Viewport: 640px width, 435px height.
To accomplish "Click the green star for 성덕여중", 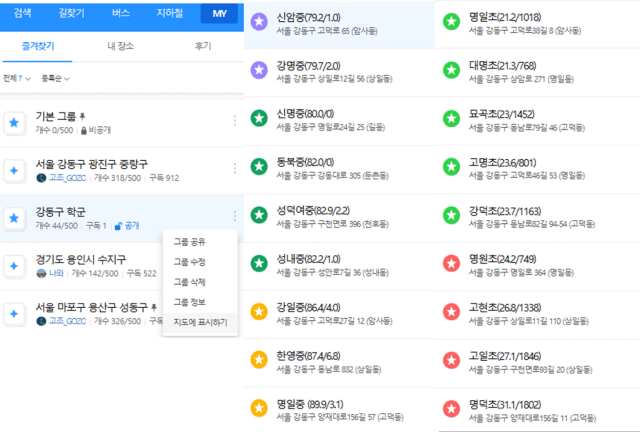I will pyautogui.click(x=259, y=215).
